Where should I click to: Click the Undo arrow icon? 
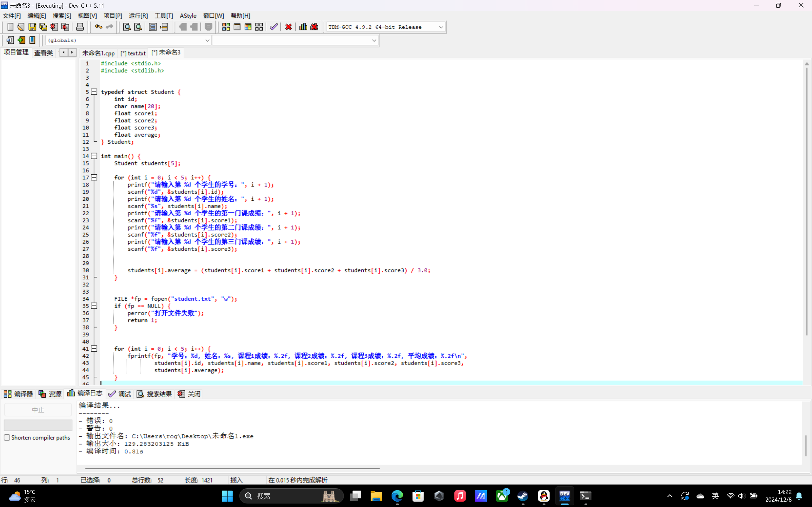[98, 27]
